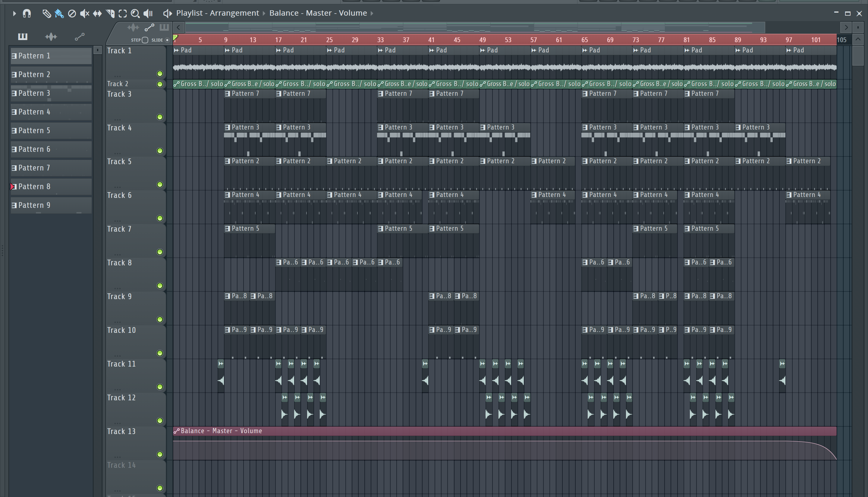
Task: Click vertical scrollbar handle
Action: tap(858, 56)
